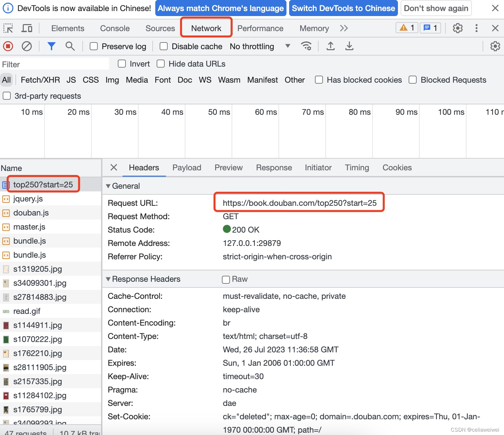Click the Filter text input field
The image size is (504, 435).
coord(55,64)
